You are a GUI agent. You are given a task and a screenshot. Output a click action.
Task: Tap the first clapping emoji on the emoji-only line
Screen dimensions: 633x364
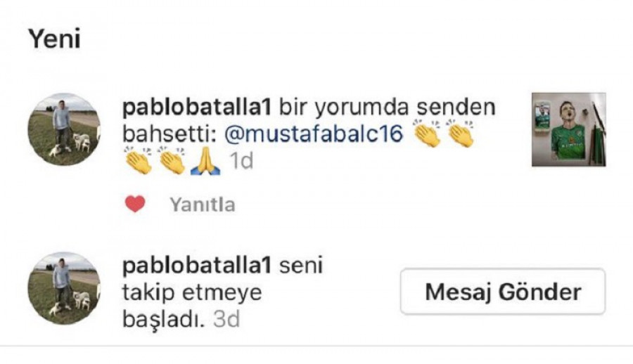tap(138, 161)
